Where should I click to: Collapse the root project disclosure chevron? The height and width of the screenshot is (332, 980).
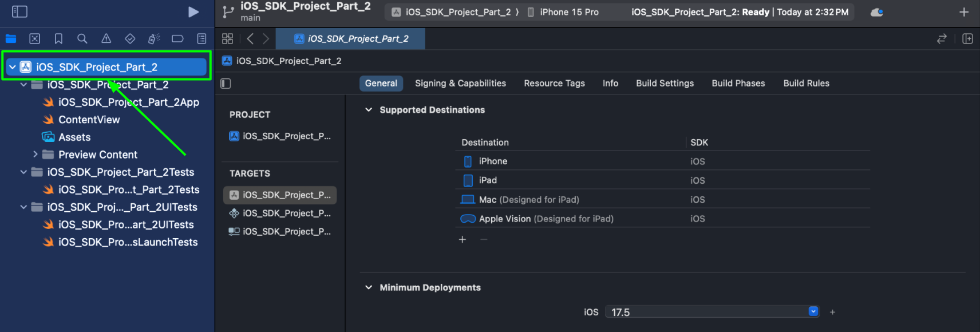coord(12,67)
